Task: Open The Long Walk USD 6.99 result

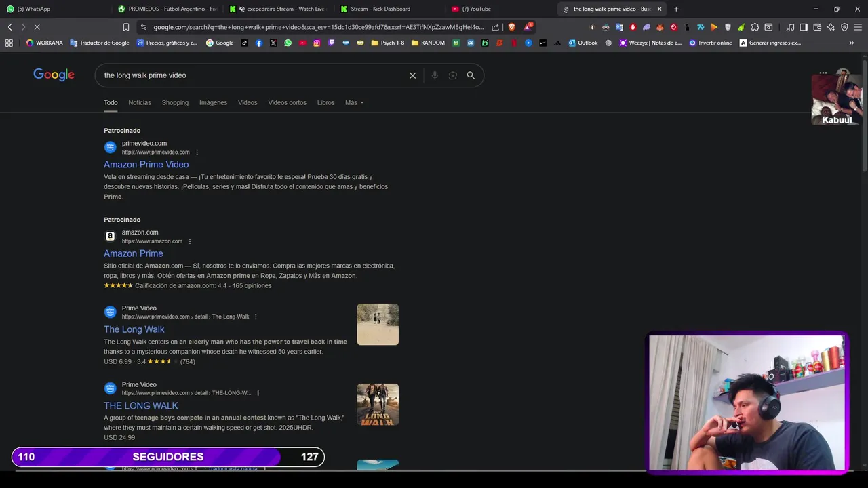Action: click(x=134, y=329)
